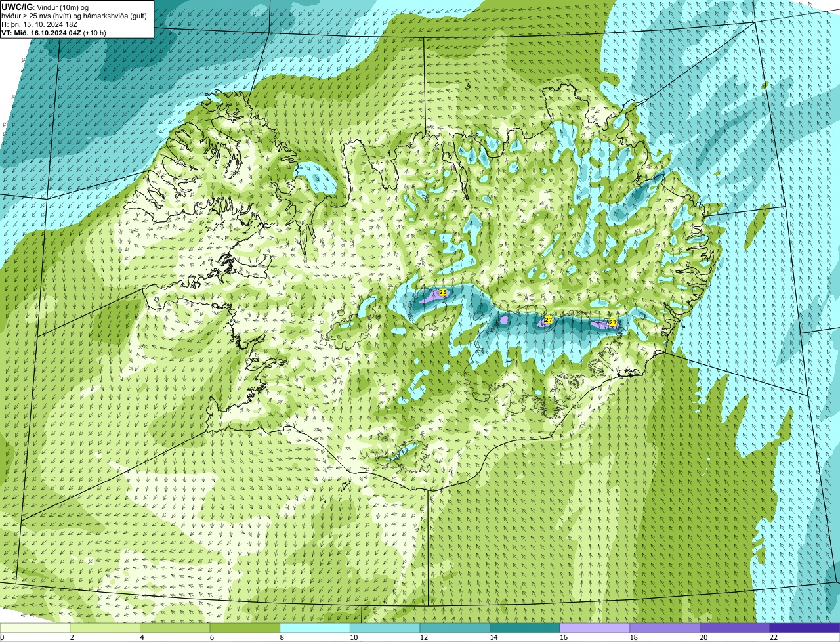Click the legend scale number 12
This screenshot has width=840, height=642.
point(424,637)
